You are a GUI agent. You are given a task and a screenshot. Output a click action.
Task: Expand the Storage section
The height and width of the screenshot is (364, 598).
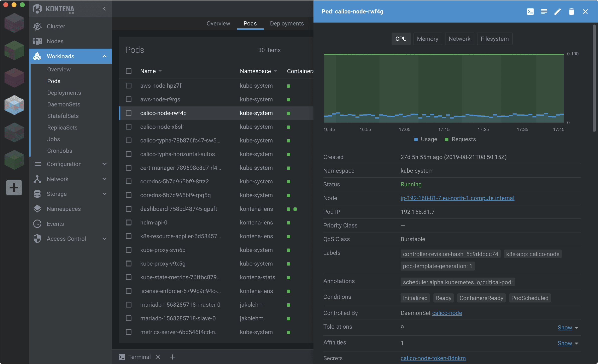(x=104, y=194)
